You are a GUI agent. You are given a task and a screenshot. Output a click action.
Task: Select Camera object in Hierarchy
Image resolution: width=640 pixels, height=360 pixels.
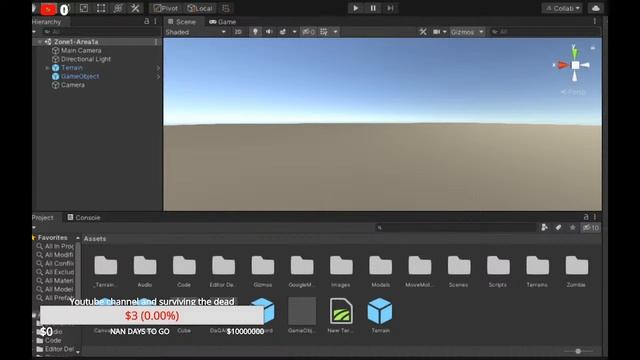tap(73, 85)
